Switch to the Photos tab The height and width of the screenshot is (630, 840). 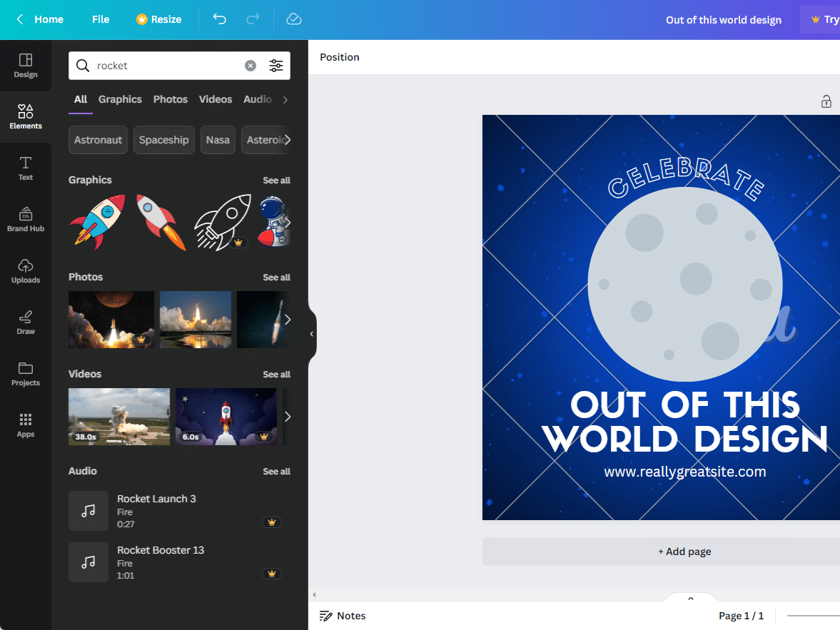pyautogui.click(x=170, y=99)
